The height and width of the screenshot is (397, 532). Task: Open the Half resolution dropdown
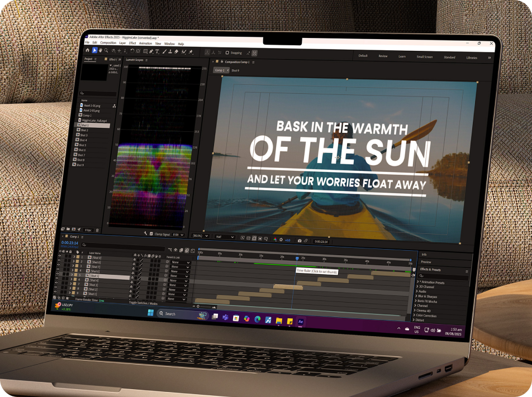225,237
